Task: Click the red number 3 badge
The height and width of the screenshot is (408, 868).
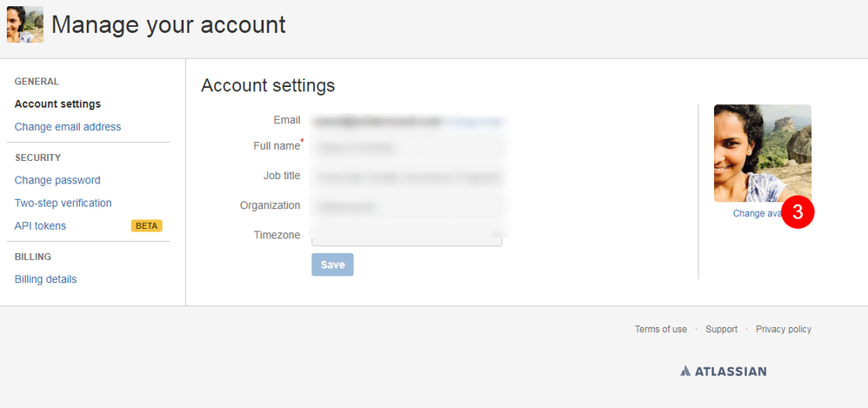Action: (x=798, y=212)
